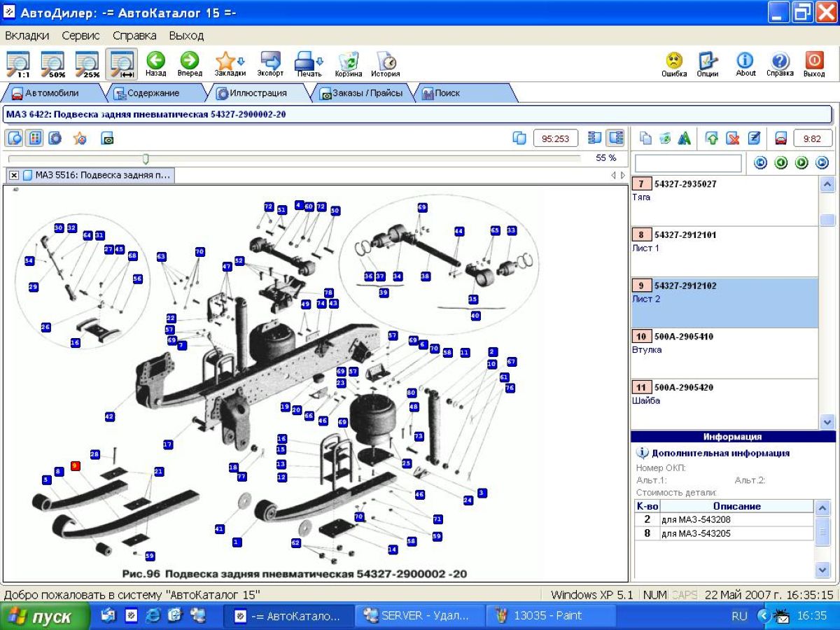Open Опции settings
Image resolution: width=840 pixels, height=630 pixels.
click(708, 64)
